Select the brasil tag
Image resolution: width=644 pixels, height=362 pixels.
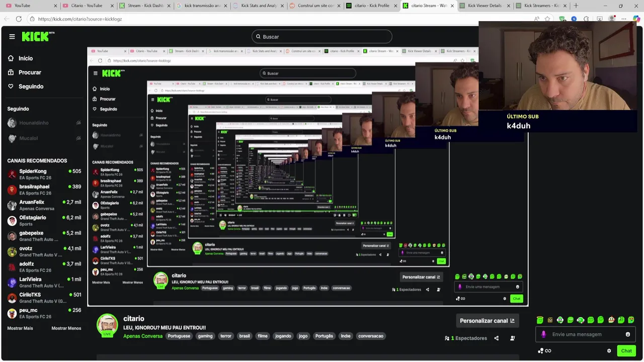(245, 336)
